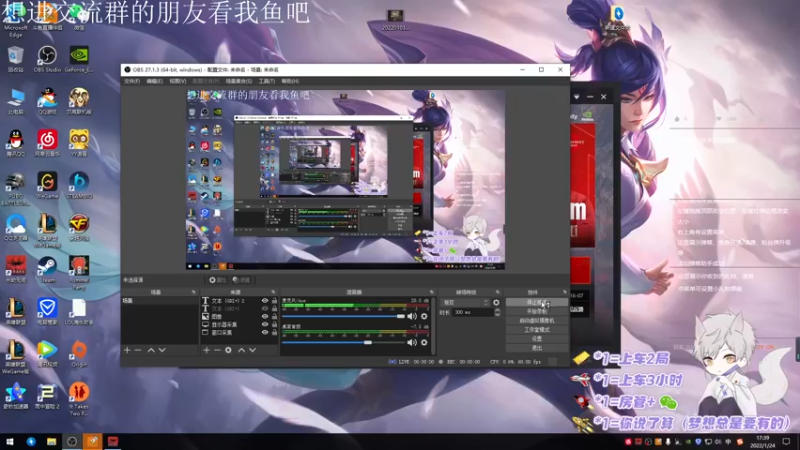The height and width of the screenshot is (450, 800).
Task: Remove selected source with minus icon
Action: (x=217, y=350)
